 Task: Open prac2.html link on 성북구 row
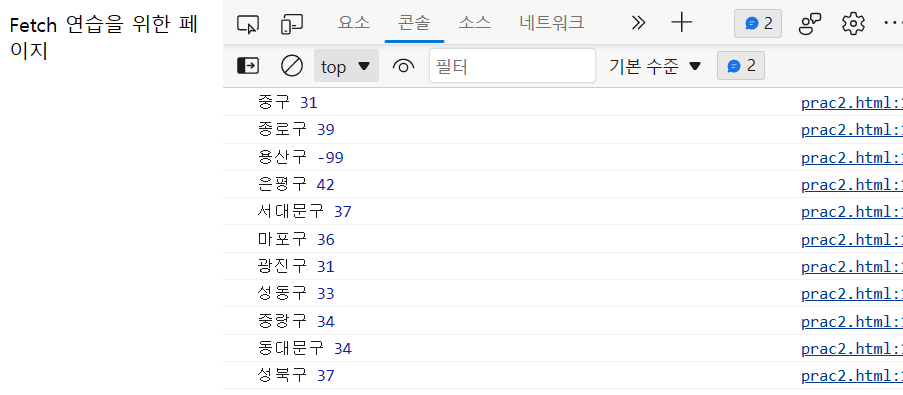(852, 375)
